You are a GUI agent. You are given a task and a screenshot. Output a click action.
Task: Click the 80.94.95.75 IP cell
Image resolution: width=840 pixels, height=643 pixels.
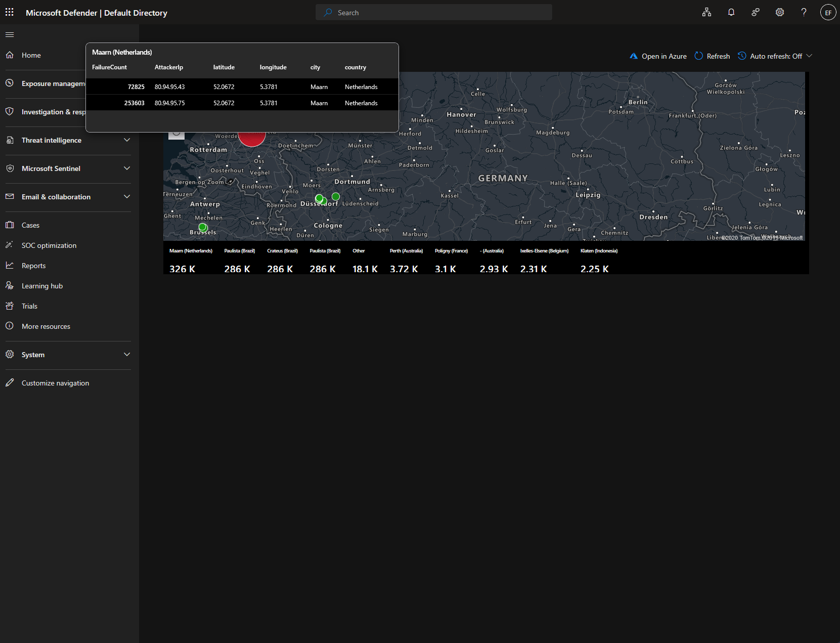169,103
